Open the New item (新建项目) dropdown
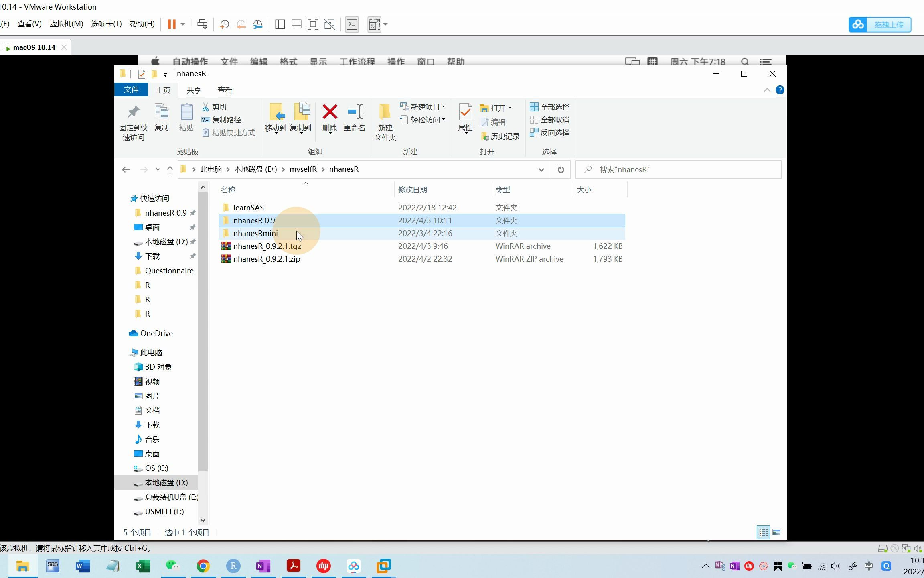 [423, 107]
